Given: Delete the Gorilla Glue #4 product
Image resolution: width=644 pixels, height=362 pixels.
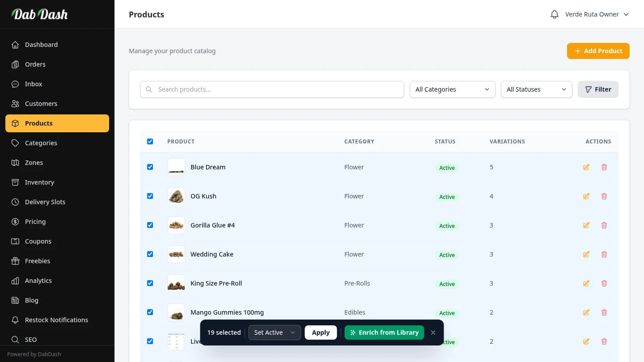Looking at the screenshot, I should tap(604, 225).
